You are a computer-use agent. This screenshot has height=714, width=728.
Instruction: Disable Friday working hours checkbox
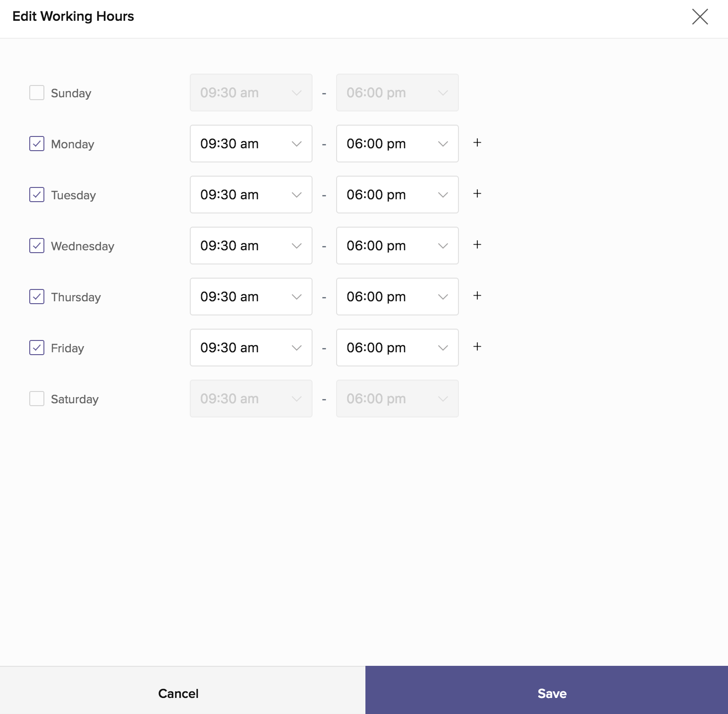37,348
